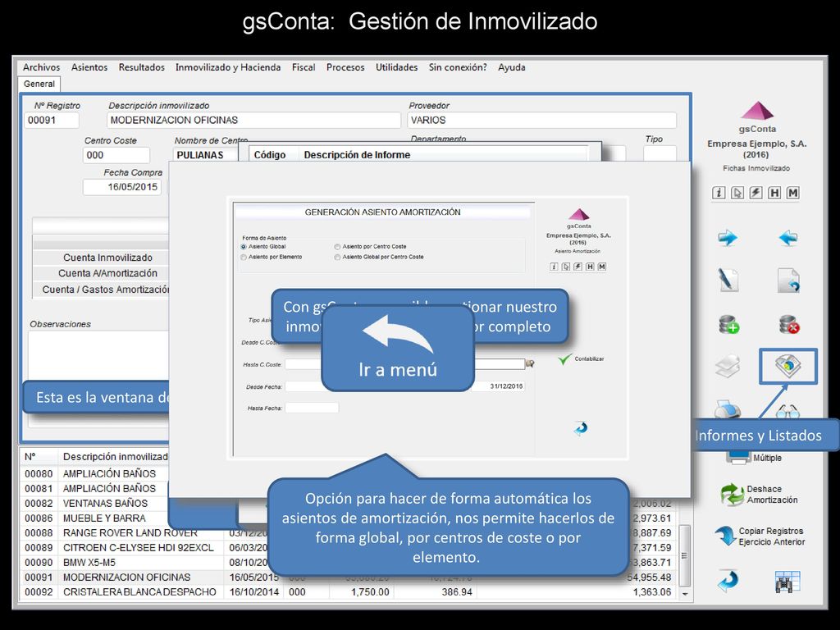Click the lightning icon in the Fichas Inmovilizado sidebar

(756, 193)
